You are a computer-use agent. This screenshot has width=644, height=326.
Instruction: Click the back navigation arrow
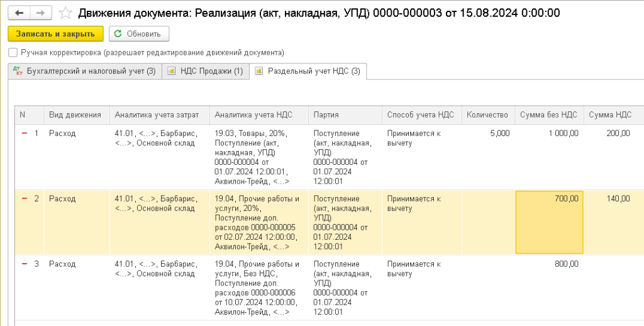point(18,13)
